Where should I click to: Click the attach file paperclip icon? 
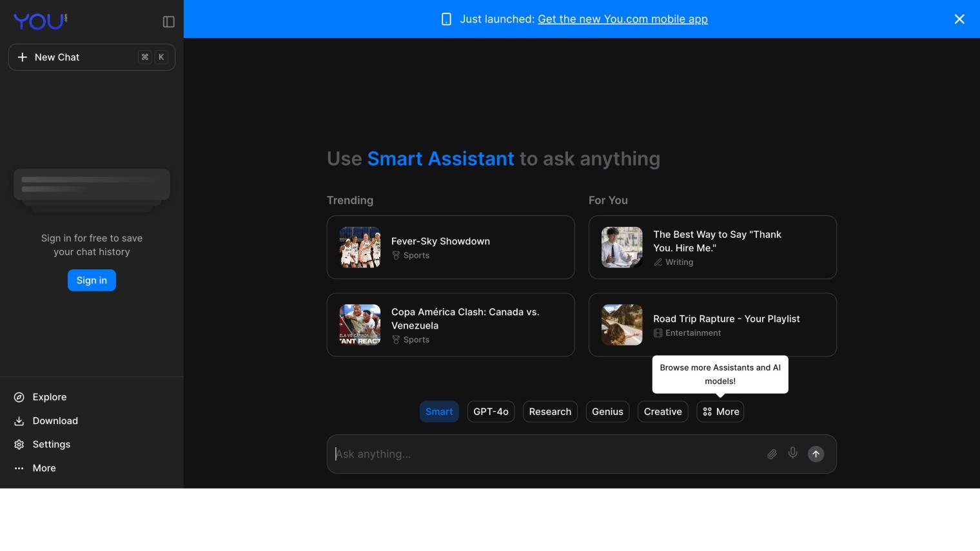(x=772, y=454)
